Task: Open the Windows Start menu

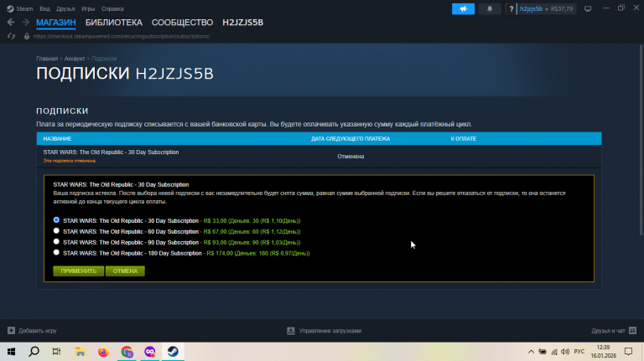Action: click(x=11, y=352)
